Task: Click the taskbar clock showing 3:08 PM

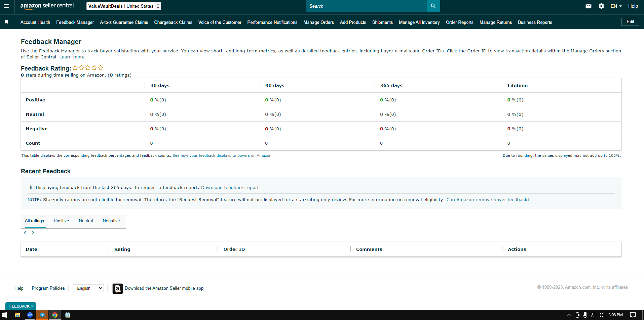Action: (616, 315)
